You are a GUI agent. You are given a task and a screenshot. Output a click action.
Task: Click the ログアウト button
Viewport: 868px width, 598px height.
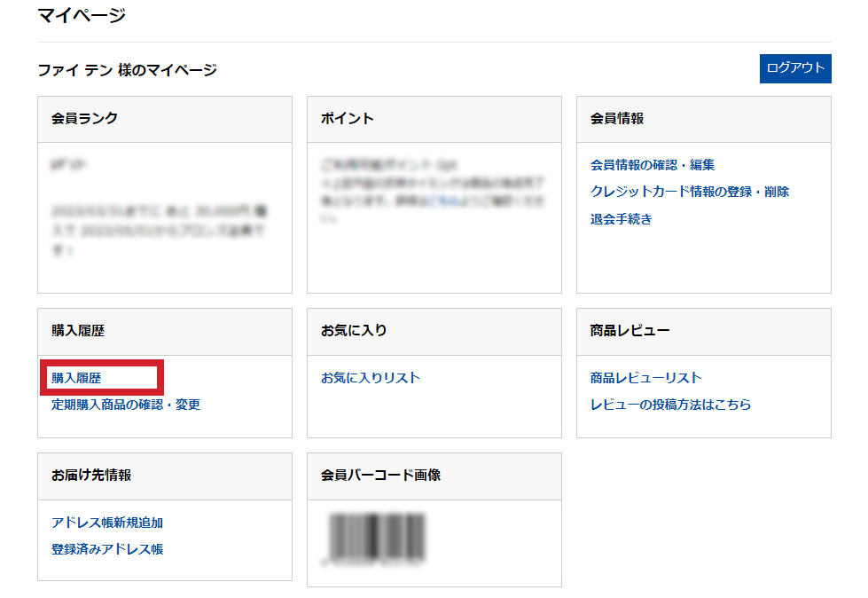795,68
